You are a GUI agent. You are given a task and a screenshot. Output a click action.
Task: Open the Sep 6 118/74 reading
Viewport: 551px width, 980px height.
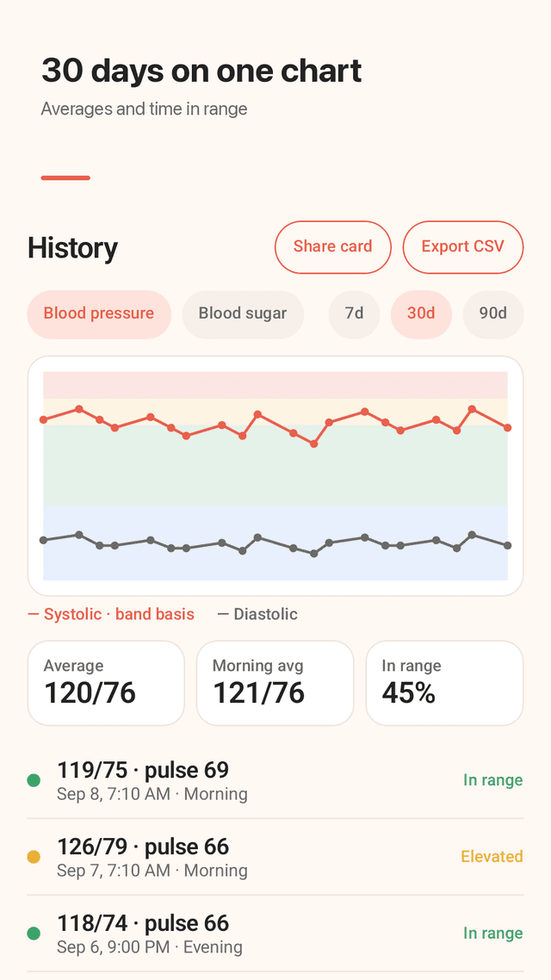tap(275, 933)
